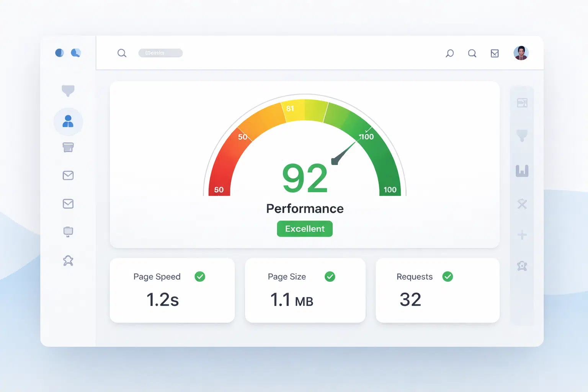588x392 pixels.
Task: Open the lower envelope icon in left sidebar
Action: (x=68, y=204)
